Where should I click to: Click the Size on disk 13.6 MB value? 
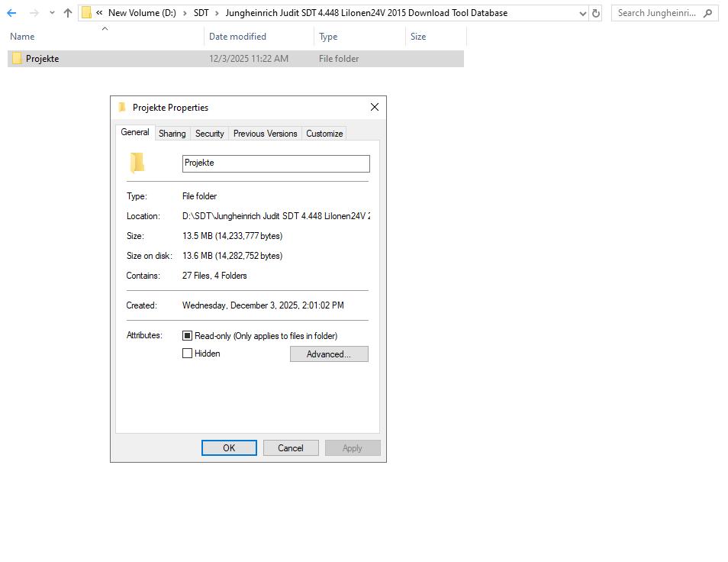[232, 256]
